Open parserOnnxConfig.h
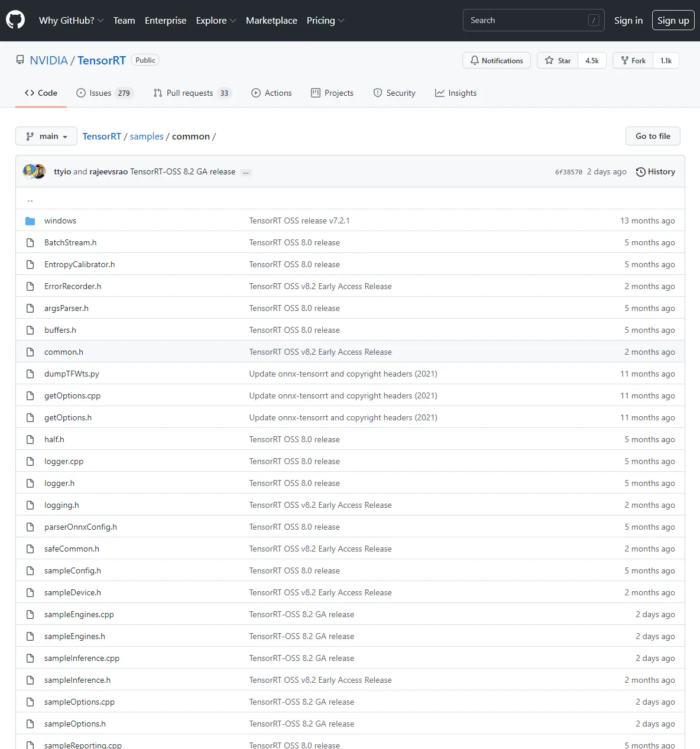Viewport: 700px width, 749px height. (x=80, y=527)
